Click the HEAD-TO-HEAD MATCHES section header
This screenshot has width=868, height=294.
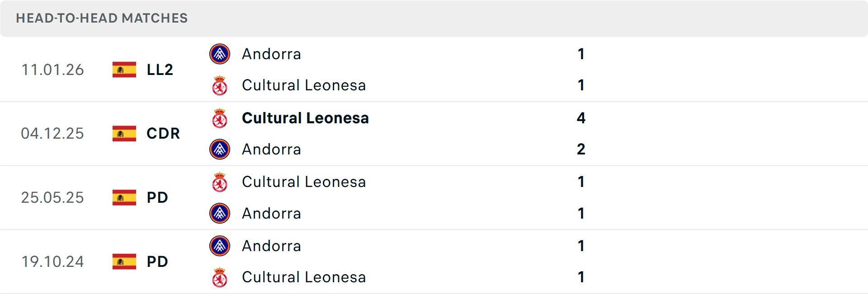(102, 19)
